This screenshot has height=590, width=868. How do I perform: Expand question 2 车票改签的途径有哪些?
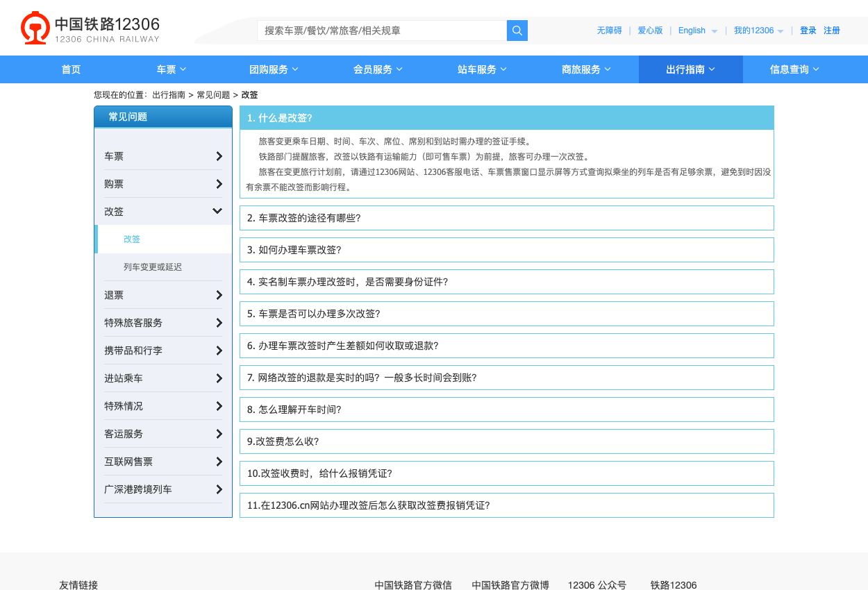507,218
